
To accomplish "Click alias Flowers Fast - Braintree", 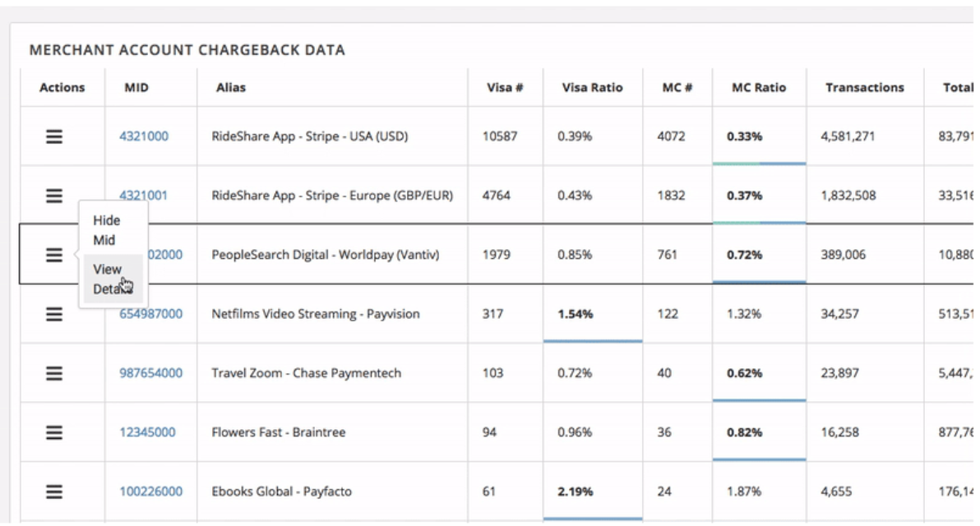I will [279, 432].
